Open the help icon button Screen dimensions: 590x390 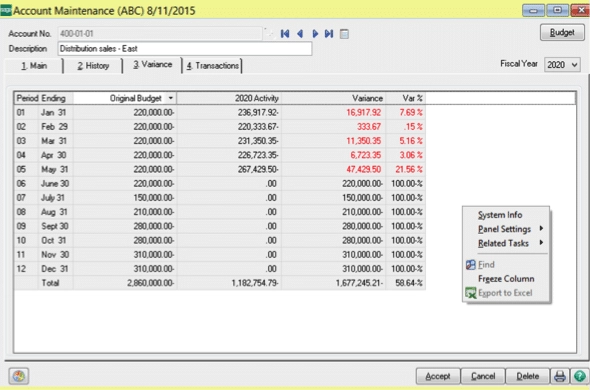579,376
